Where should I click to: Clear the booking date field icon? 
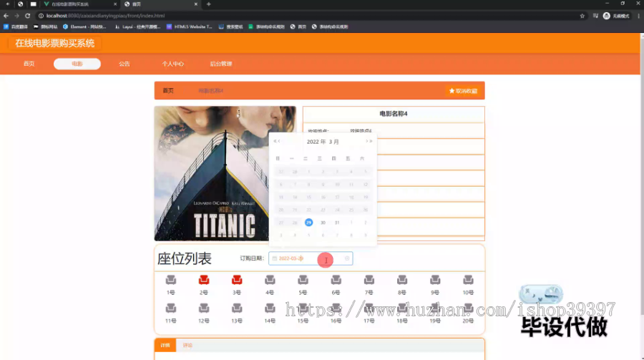tap(347, 258)
